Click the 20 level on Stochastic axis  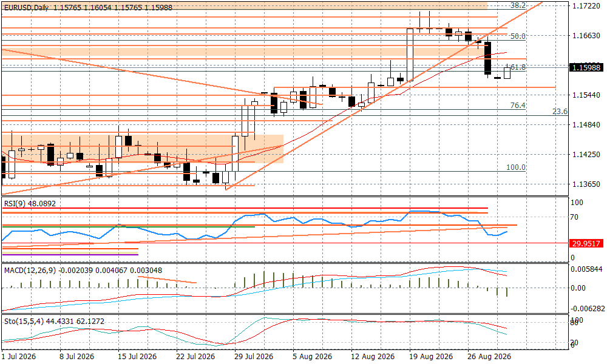coord(575,343)
